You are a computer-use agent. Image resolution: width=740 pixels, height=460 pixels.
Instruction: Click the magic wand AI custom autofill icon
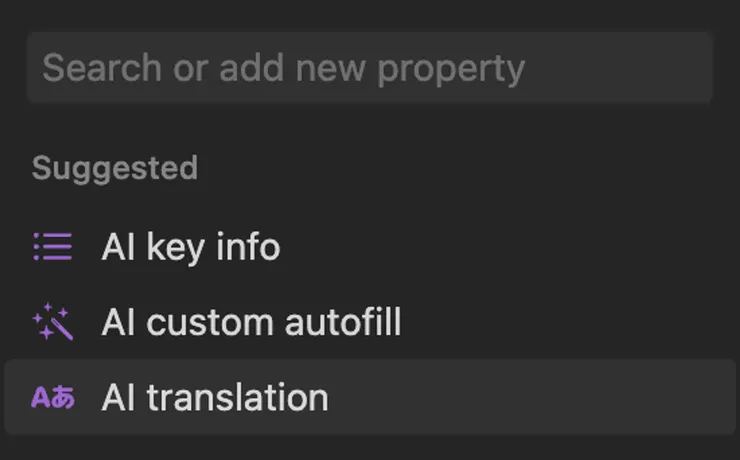coord(53,322)
